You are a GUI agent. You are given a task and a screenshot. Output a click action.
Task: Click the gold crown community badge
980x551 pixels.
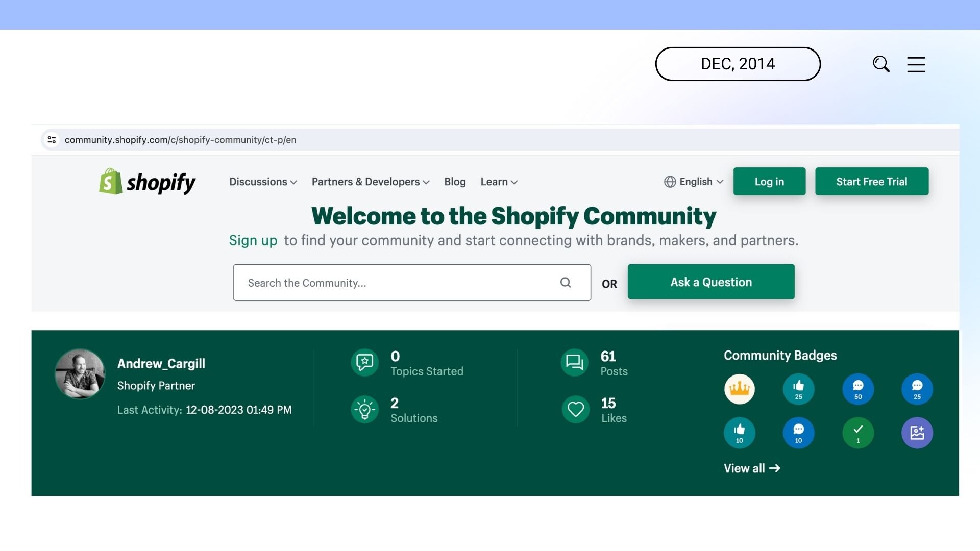739,389
